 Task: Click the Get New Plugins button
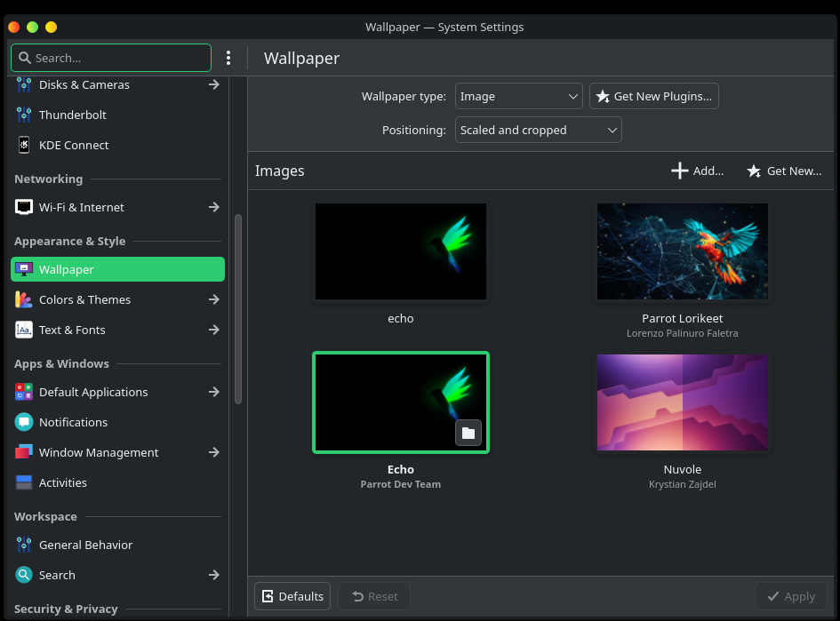(x=653, y=96)
